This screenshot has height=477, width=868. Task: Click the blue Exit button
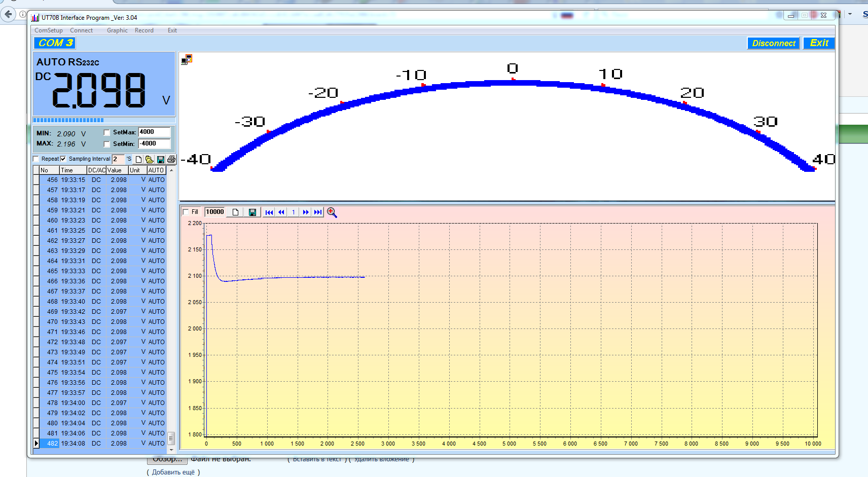(819, 43)
